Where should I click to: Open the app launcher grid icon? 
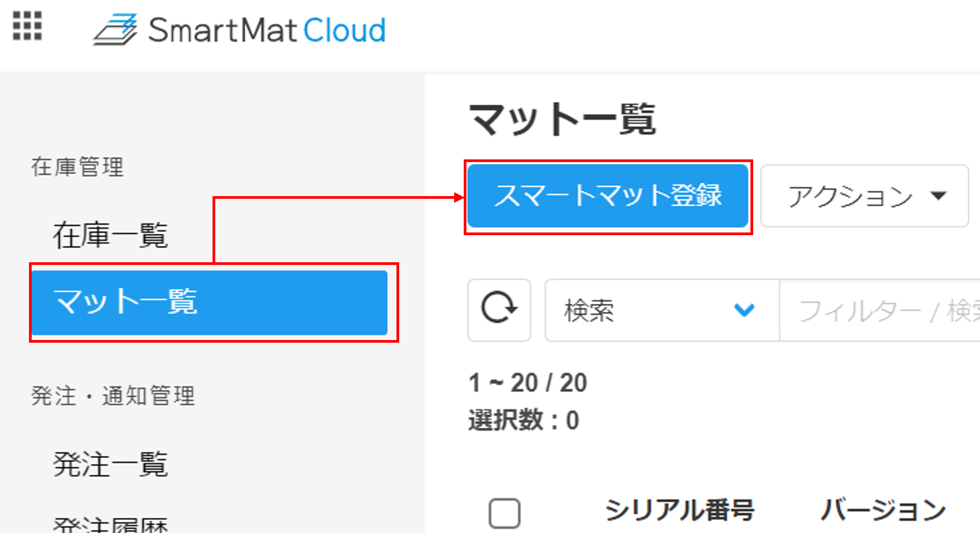27,26
